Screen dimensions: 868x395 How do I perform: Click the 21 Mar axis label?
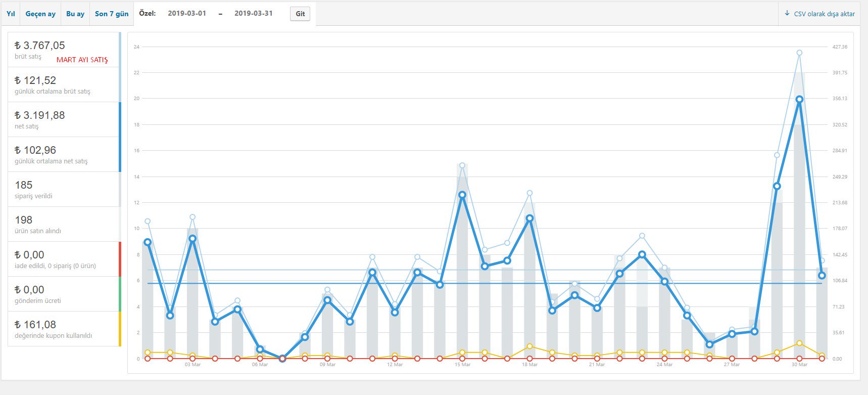click(x=597, y=365)
